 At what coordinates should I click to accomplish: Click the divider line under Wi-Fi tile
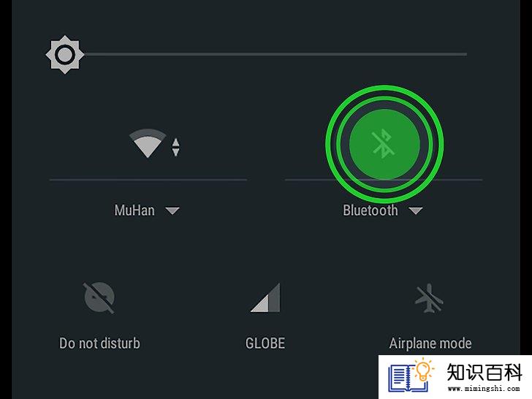tap(148, 180)
